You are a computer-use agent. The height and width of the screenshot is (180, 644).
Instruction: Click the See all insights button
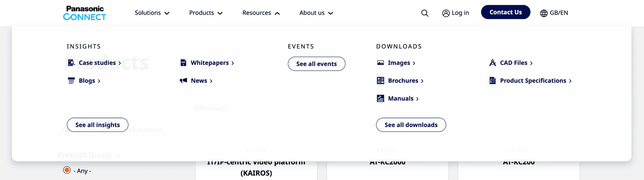(98, 125)
